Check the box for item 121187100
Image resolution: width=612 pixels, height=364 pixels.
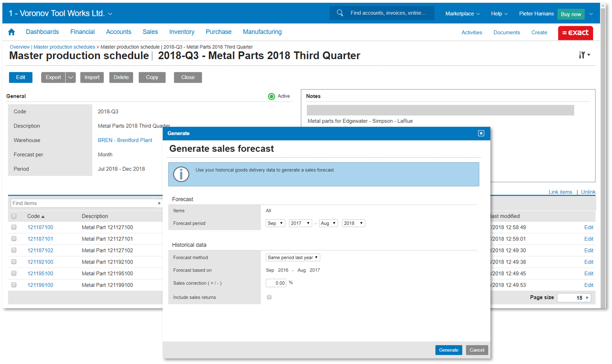click(14, 227)
